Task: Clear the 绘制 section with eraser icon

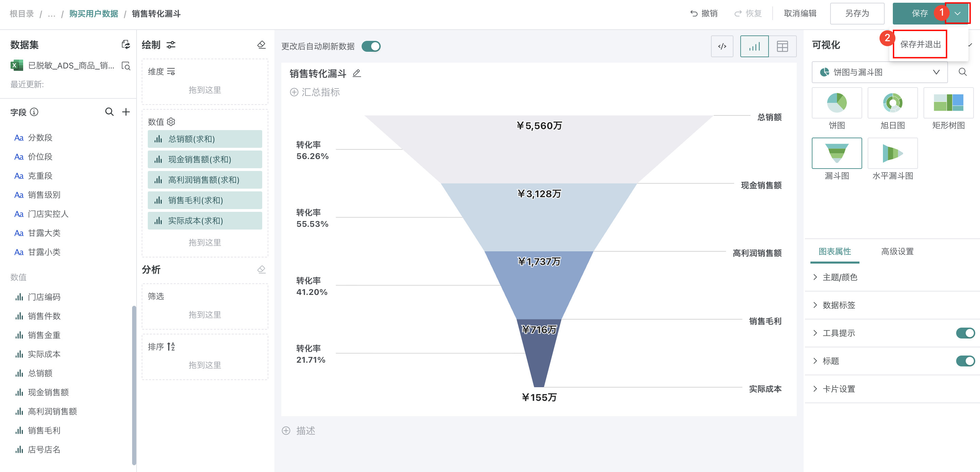Action: [262, 45]
